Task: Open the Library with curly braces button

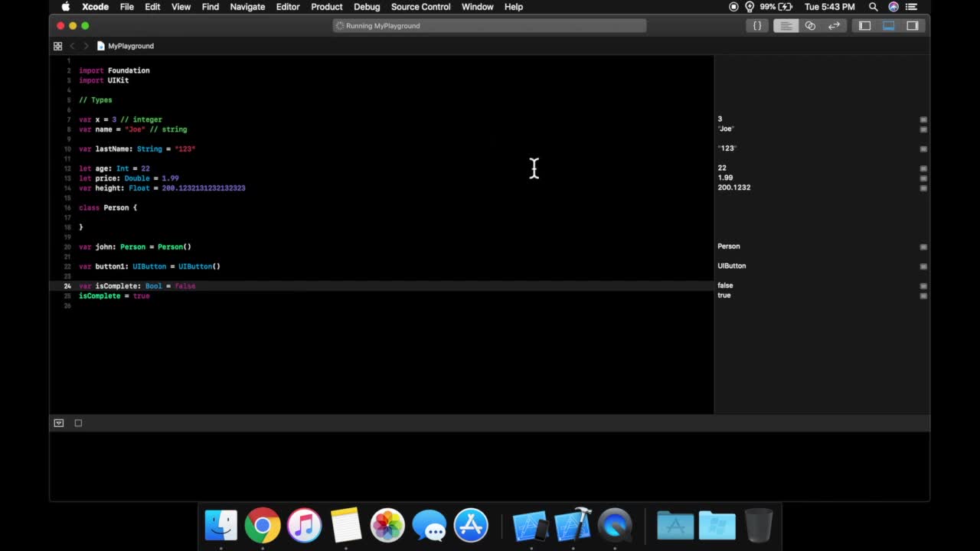Action: pos(757,25)
